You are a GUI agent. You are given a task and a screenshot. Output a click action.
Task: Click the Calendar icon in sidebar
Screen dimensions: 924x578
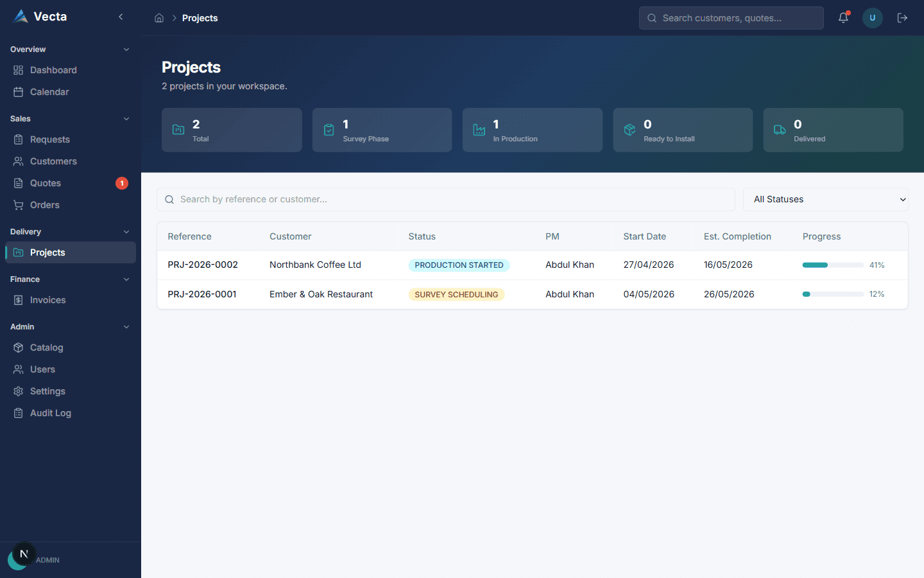tap(18, 92)
